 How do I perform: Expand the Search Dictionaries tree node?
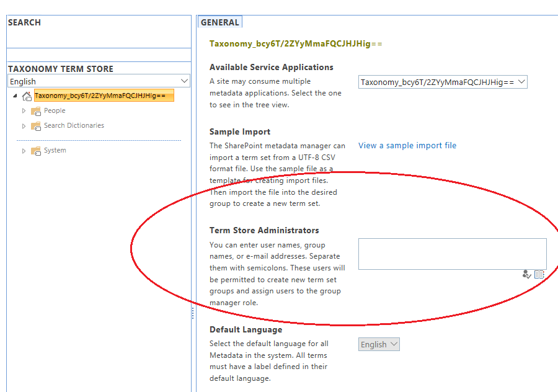(x=24, y=126)
